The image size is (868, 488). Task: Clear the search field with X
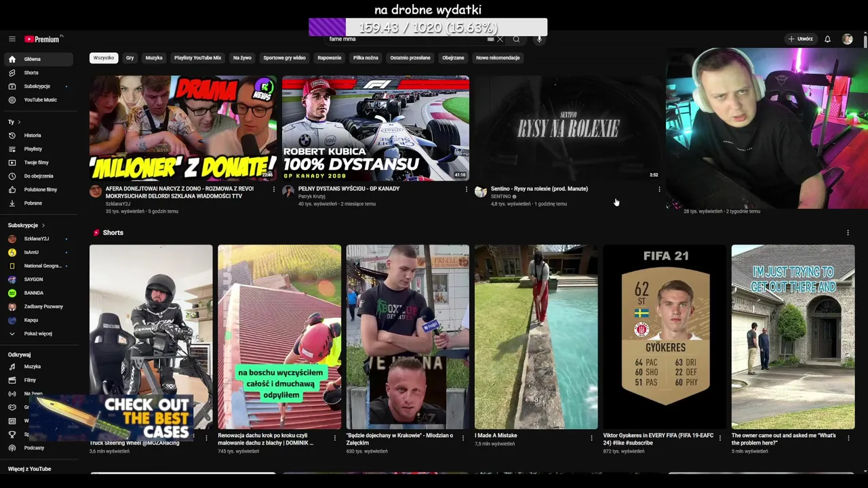point(500,39)
